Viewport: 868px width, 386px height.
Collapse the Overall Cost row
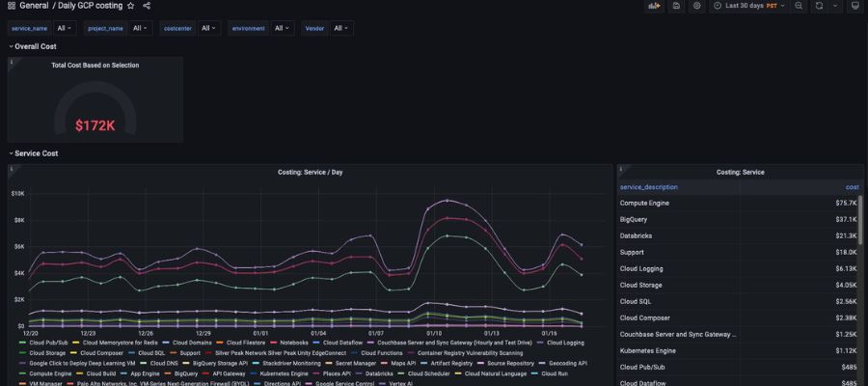[32, 46]
